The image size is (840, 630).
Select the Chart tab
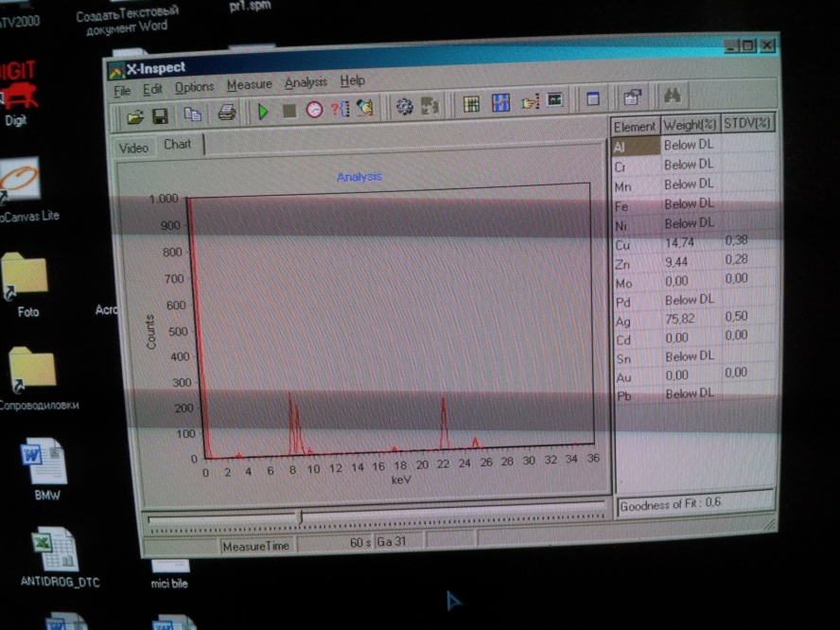coord(177,145)
